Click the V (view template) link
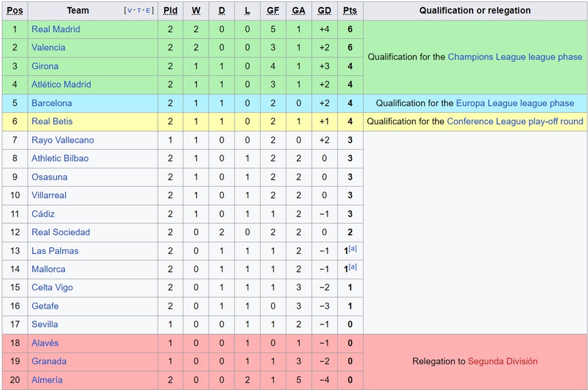Viewport: 588px width, 390px height. pyautogui.click(x=129, y=11)
